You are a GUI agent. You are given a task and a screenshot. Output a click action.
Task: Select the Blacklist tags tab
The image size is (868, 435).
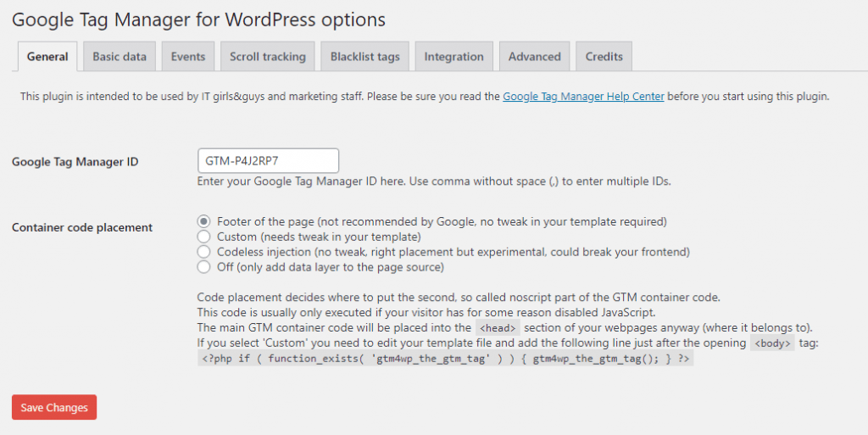(x=364, y=57)
